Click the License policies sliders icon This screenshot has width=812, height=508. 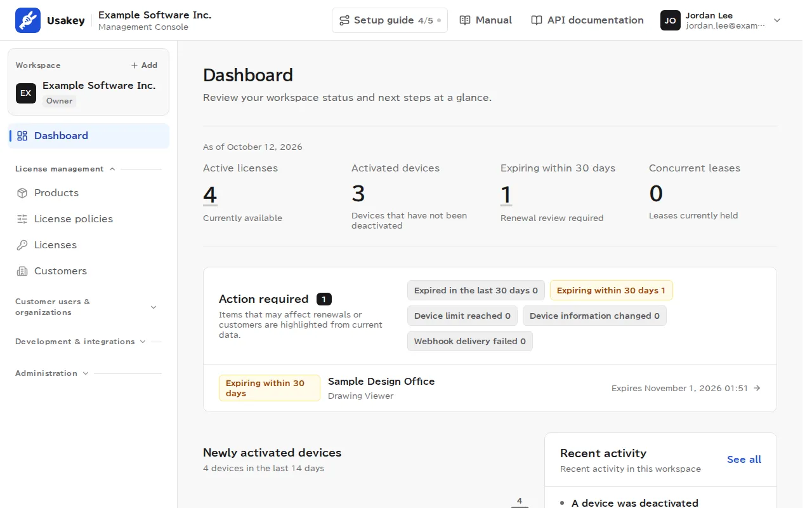pyautogui.click(x=22, y=219)
